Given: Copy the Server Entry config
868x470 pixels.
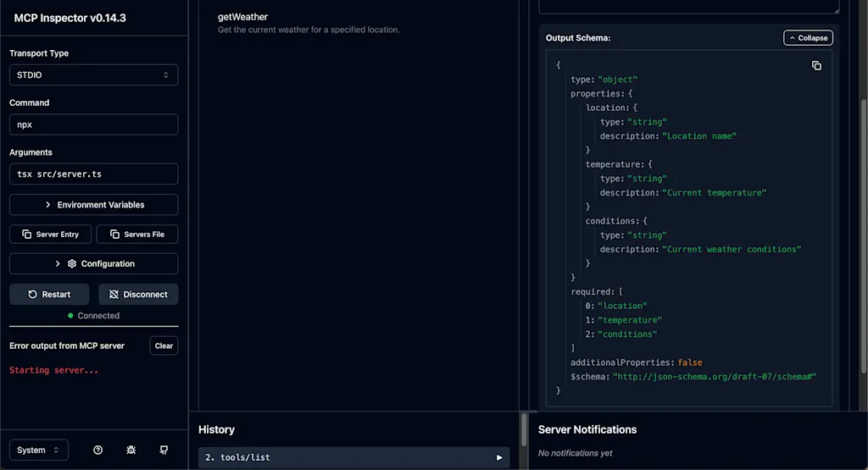Looking at the screenshot, I should (50, 235).
